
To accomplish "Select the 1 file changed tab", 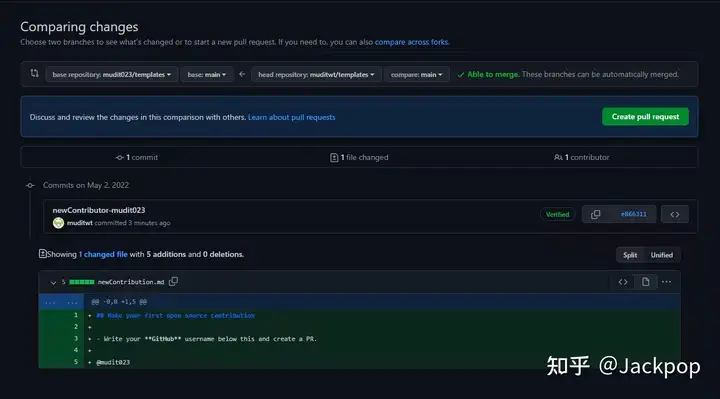I will click(x=359, y=157).
